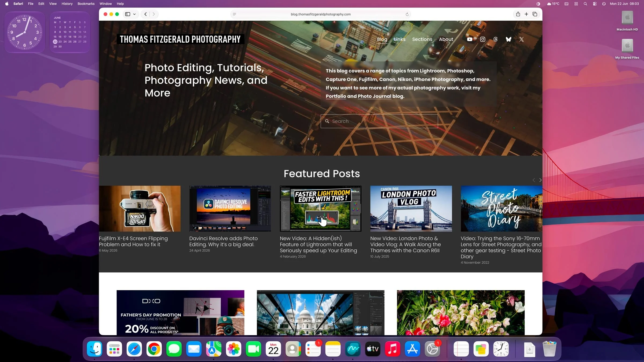The width and height of the screenshot is (644, 362).
Task: Open London Photo & Video Vlog post title
Action: coord(405,244)
